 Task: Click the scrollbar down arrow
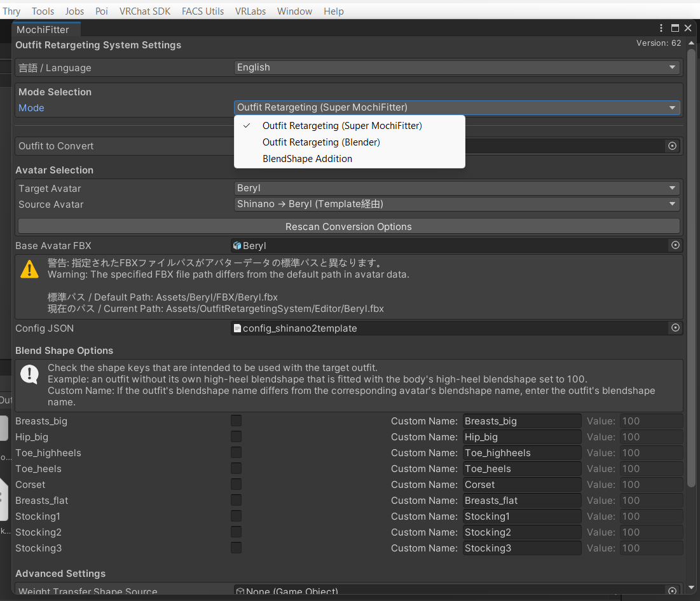coord(691,587)
